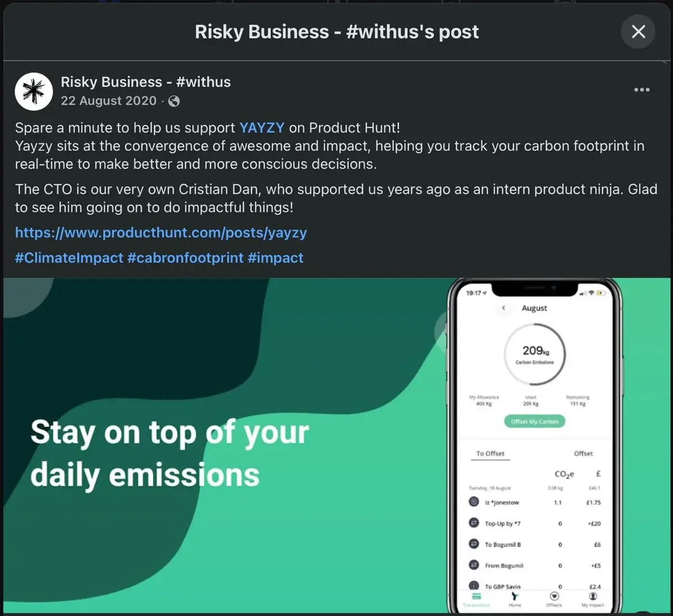This screenshot has height=616, width=673.
Task: Open the Product Hunt URL
Action: tap(161, 232)
